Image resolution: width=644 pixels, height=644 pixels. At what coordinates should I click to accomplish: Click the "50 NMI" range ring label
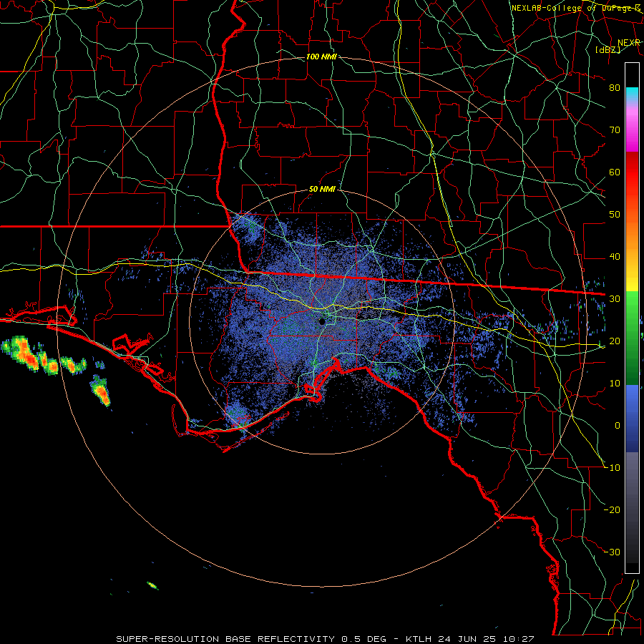point(322,190)
